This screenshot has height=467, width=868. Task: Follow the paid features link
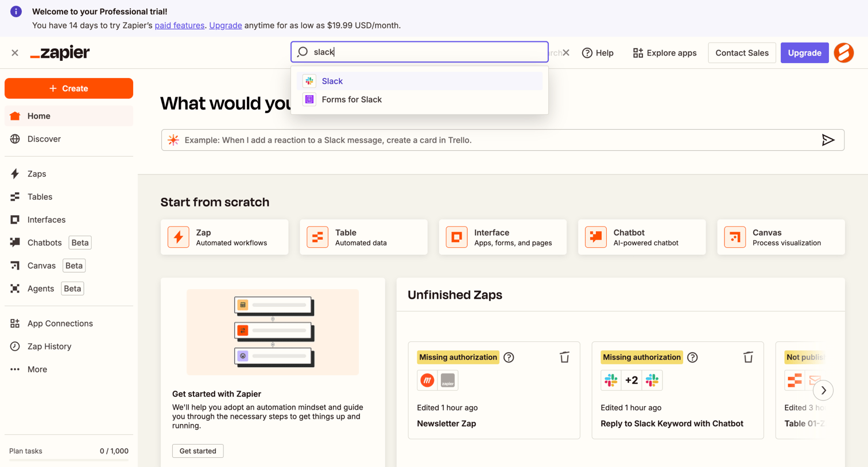point(179,25)
